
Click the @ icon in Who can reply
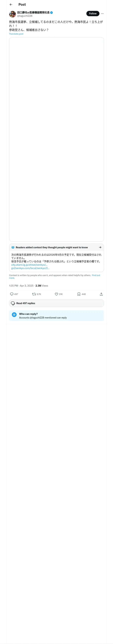[14, 314]
